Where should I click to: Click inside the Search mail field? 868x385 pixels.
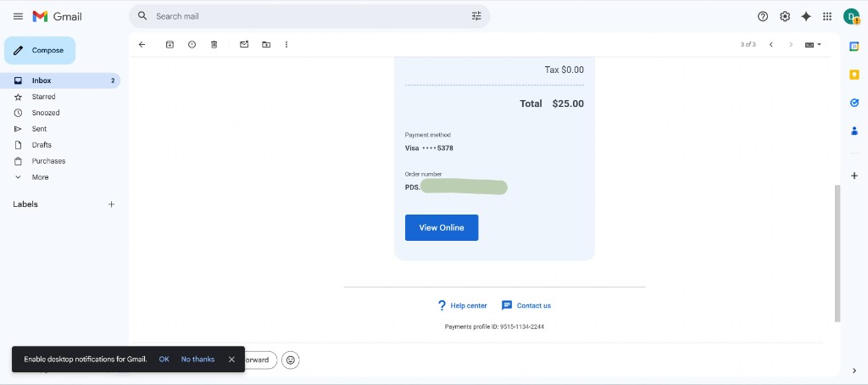coord(305,16)
